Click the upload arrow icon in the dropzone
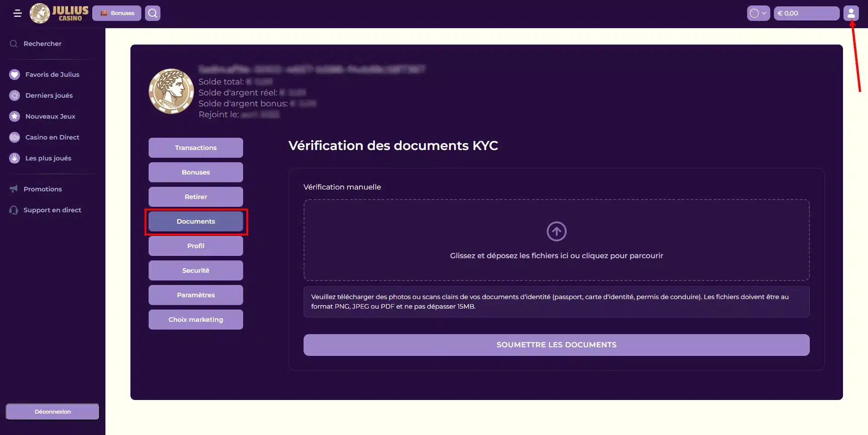868x435 pixels. (556, 231)
